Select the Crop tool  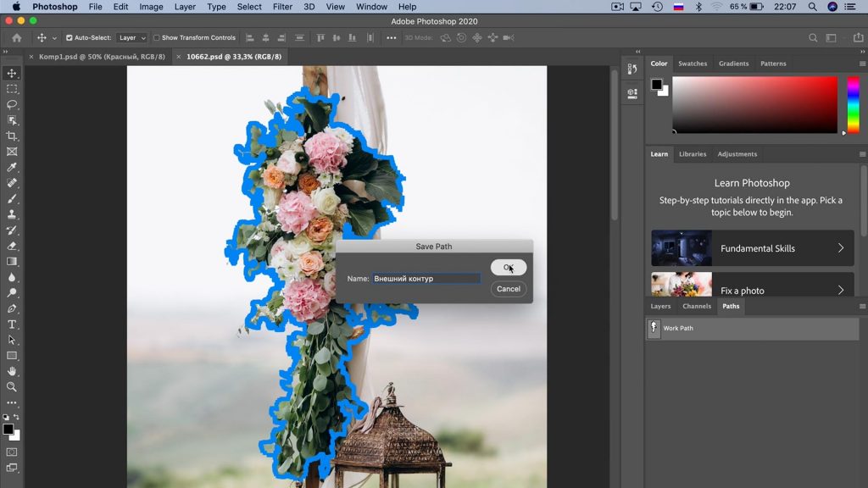click(x=12, y=136)
